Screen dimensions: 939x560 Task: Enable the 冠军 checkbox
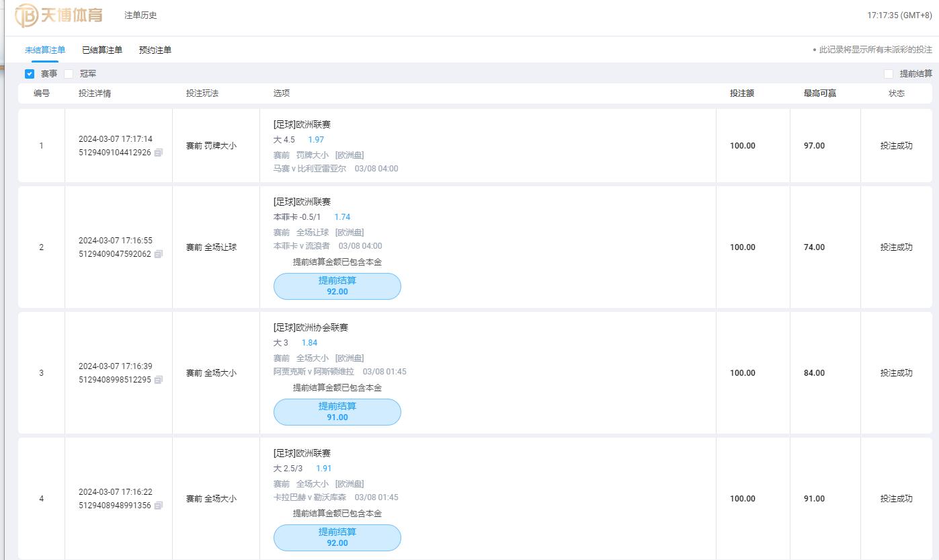(x=69, y=74)
